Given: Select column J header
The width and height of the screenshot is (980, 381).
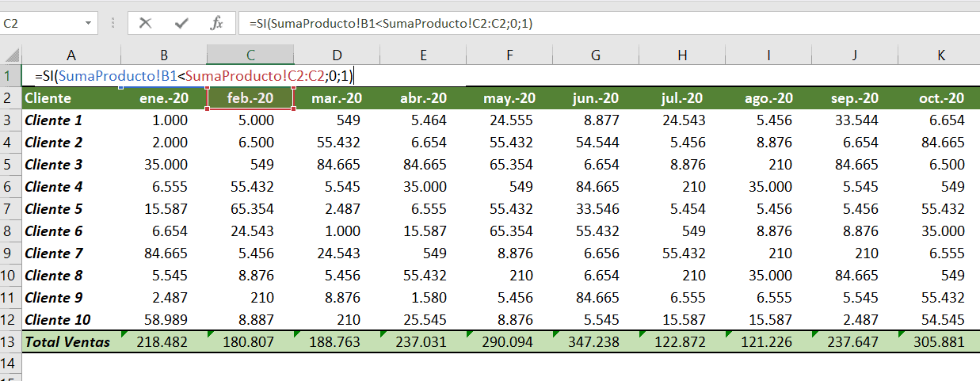Looking at the screenshot, I should (854, 55).
